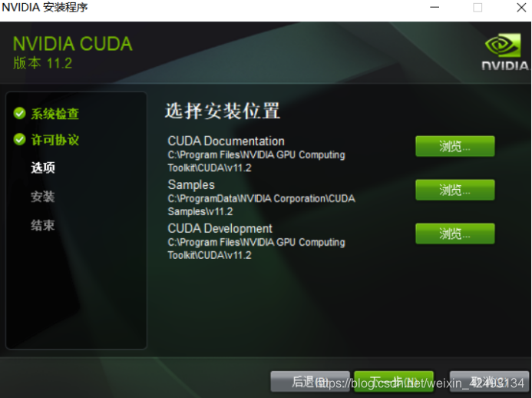Click the CUDA Documentation install path text
532x398 pixels.
[x=256, y=161]
